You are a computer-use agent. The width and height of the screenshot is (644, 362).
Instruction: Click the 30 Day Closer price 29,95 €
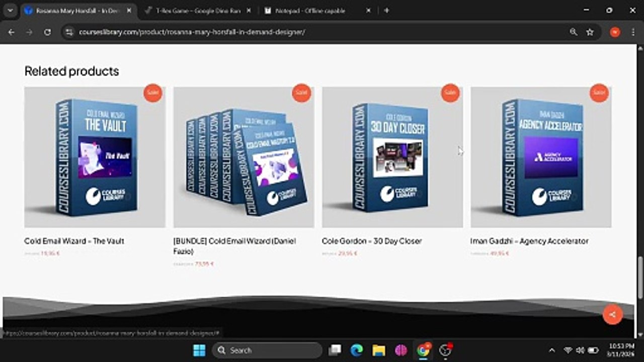pyautogui.click(x=348, y=253)
